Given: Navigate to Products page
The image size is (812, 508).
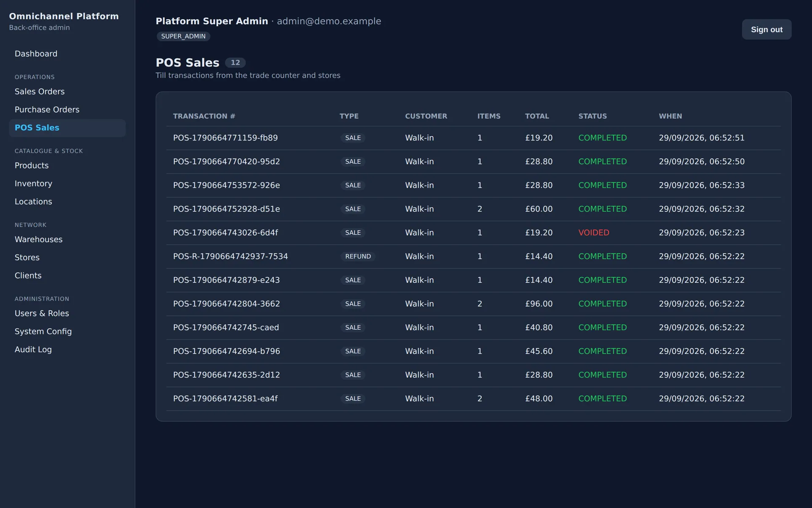Looking at the screenshot, I should coord(67,166).
